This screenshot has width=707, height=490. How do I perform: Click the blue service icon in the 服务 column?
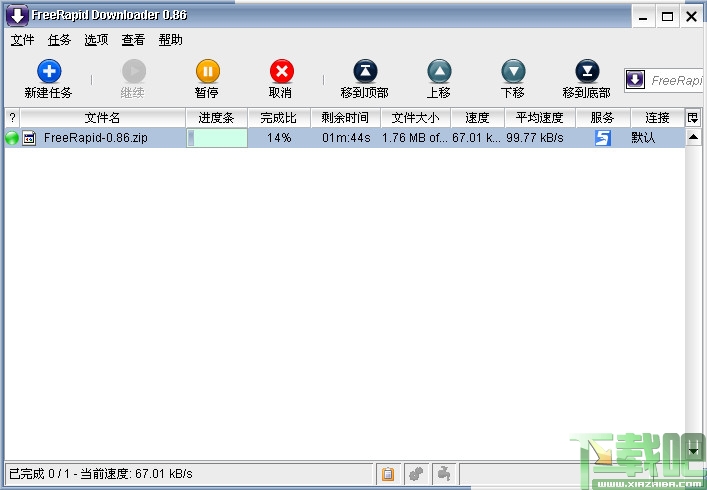point(603,137)
